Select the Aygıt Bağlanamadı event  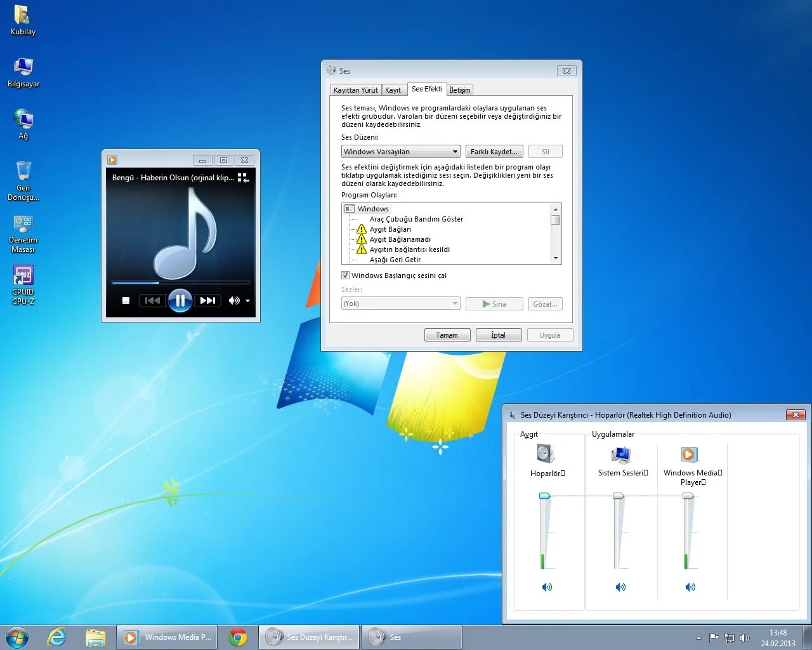coord(400,239)
